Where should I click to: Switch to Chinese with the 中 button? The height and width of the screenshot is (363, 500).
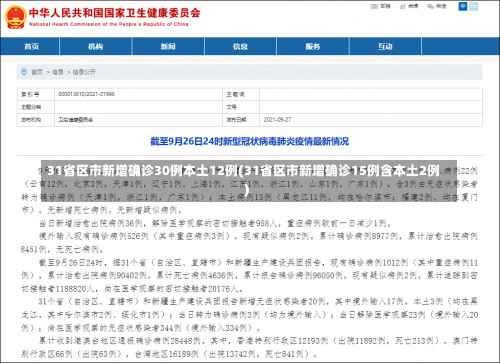click(463, 6)
